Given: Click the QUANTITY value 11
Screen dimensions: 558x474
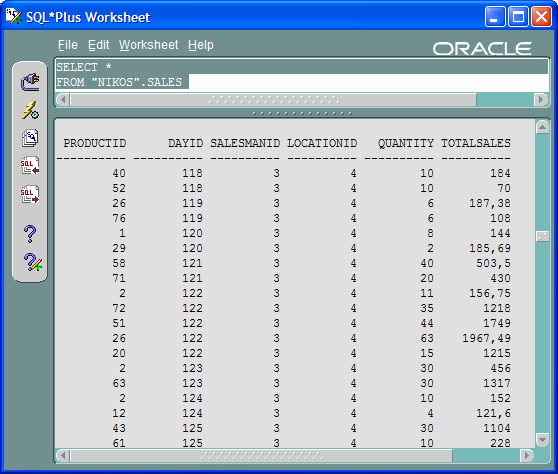Looking at the screenshot, I should click(427, 293).
